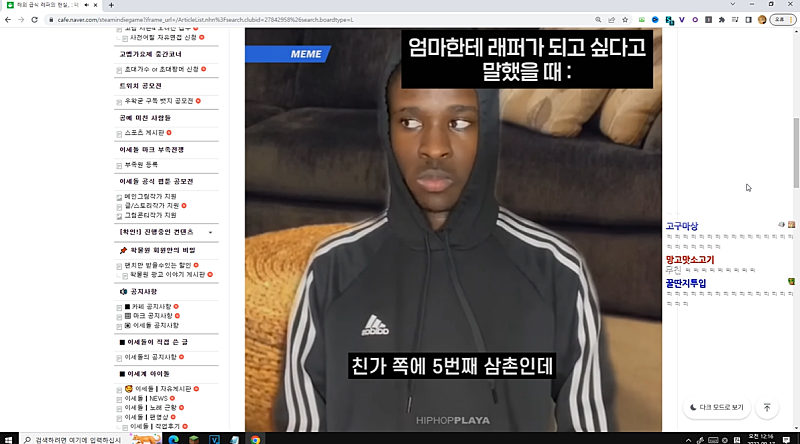Viewport: 800px width, 444px height.
Task: Open 이세돌 공지사항 board
Action: 156,326
